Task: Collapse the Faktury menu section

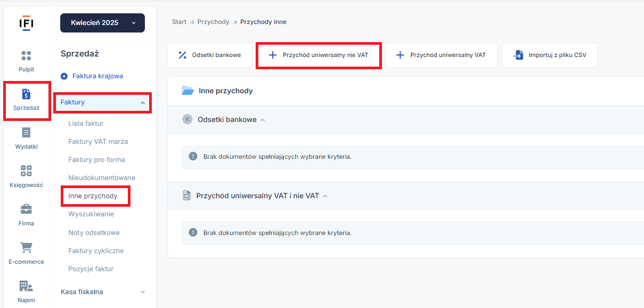Action: [102, 102]
